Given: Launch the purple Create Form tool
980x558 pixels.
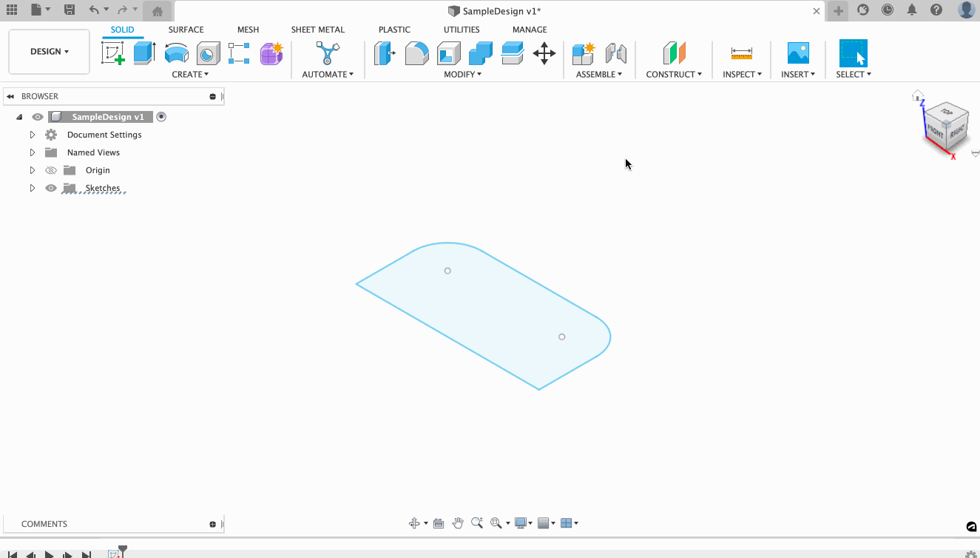Looking at the screenshot, I should point(271,53).
